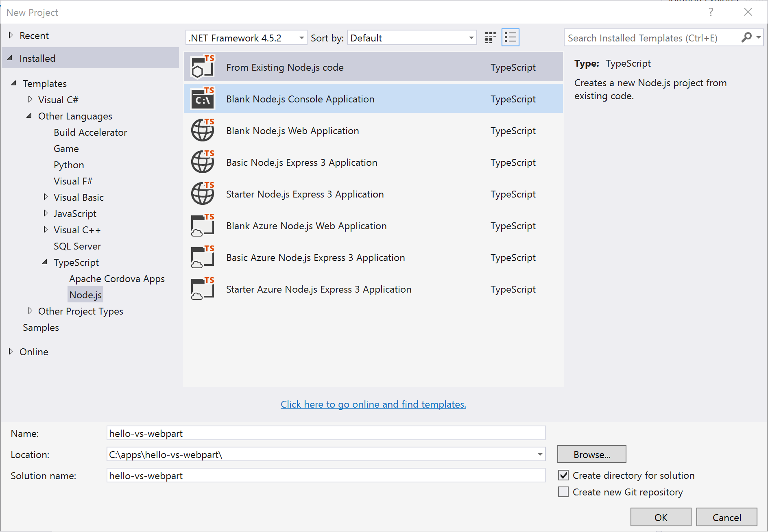Click the Cancel button
Viewport: 768px width, 532px height.
pyautogui.click(x=727, y=517)
